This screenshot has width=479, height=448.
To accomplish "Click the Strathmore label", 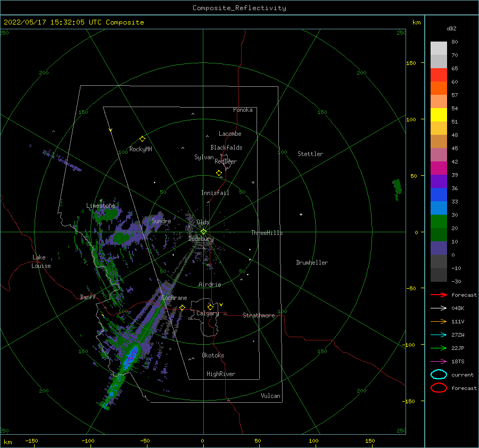I will coord(259,315).
